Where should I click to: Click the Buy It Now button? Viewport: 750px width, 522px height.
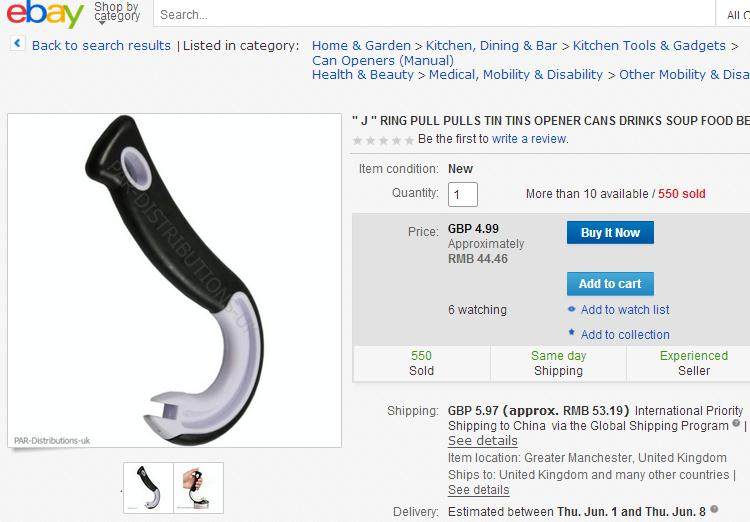pos(610,233)
